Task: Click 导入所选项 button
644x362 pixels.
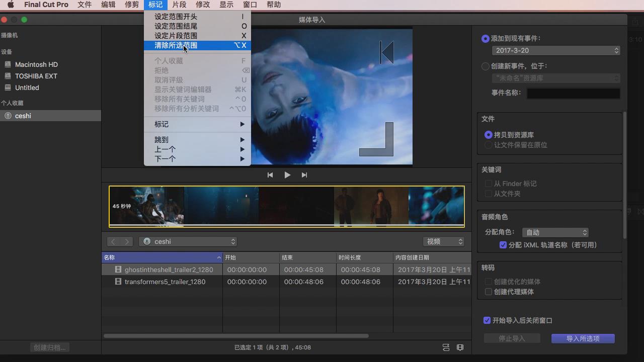Action: click(583, 338)
